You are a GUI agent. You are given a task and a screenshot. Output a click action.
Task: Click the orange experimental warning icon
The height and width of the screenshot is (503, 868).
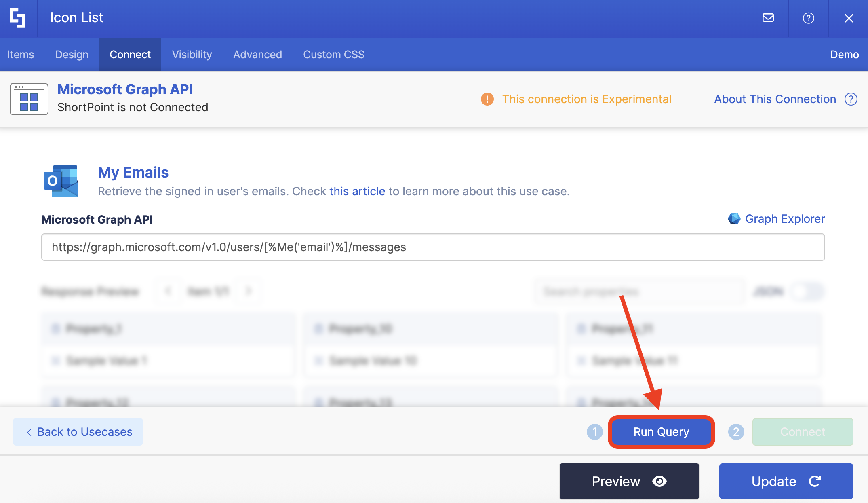487,99
